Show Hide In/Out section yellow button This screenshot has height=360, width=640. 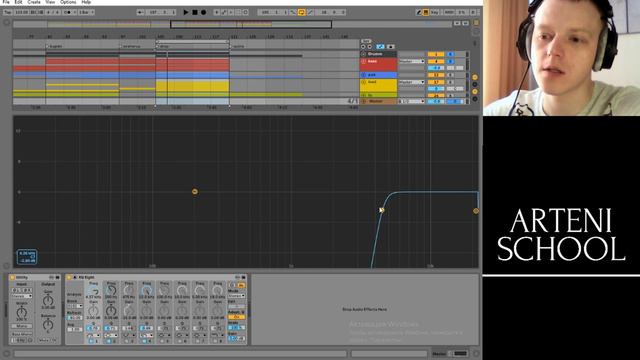[x=475, y=77]
